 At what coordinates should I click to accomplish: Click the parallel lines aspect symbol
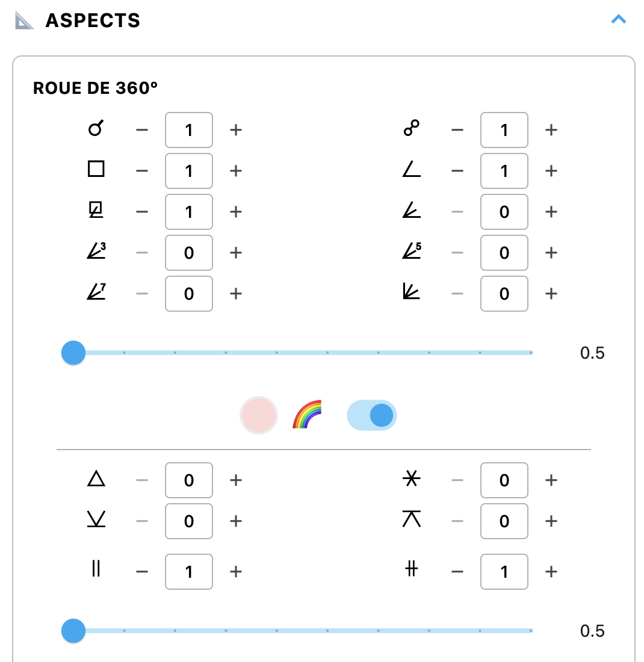point(96,570)
